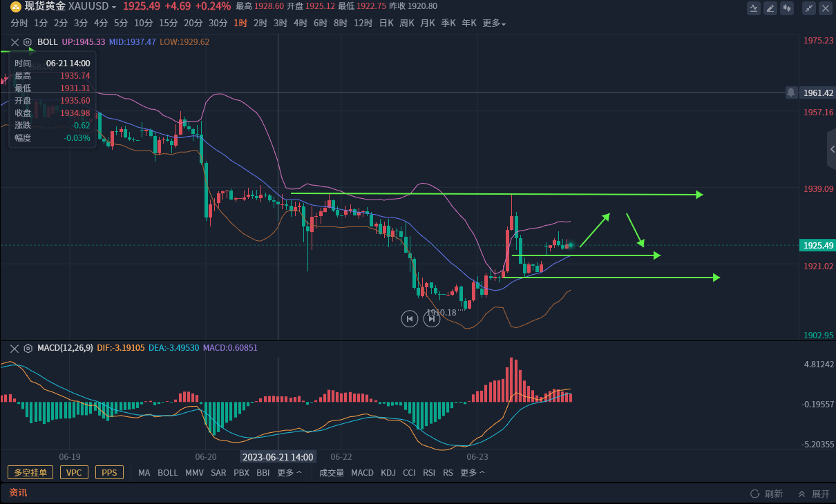Viewport: 836px width, 504px height.
Task: Expand 更多 sub-indicators list
Action: (473, 473)
